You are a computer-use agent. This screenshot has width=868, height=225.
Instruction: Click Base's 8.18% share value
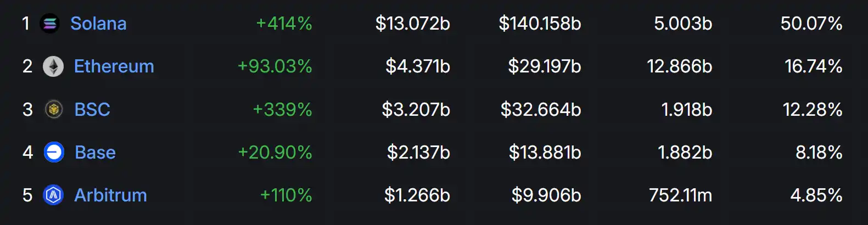[819, 152]
